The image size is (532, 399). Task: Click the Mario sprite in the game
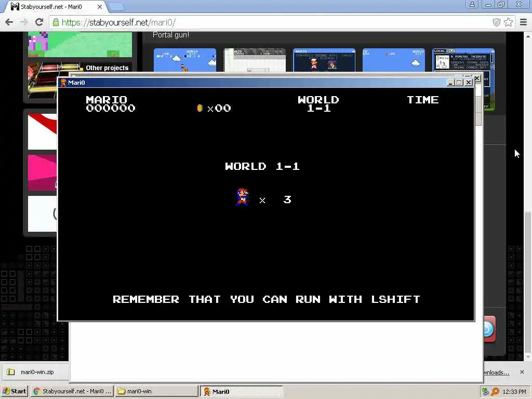[x=242, y=197]
